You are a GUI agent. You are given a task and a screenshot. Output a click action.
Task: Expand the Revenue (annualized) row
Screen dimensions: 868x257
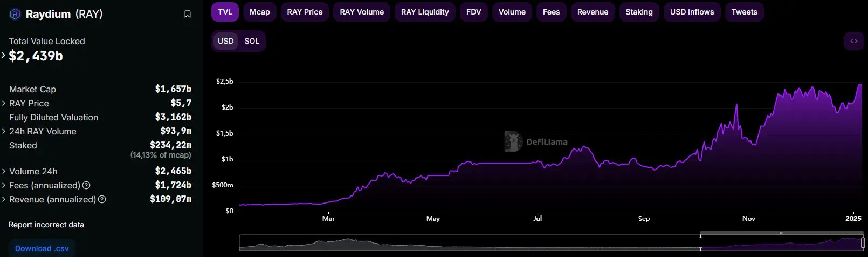click(x=4, y=199)
